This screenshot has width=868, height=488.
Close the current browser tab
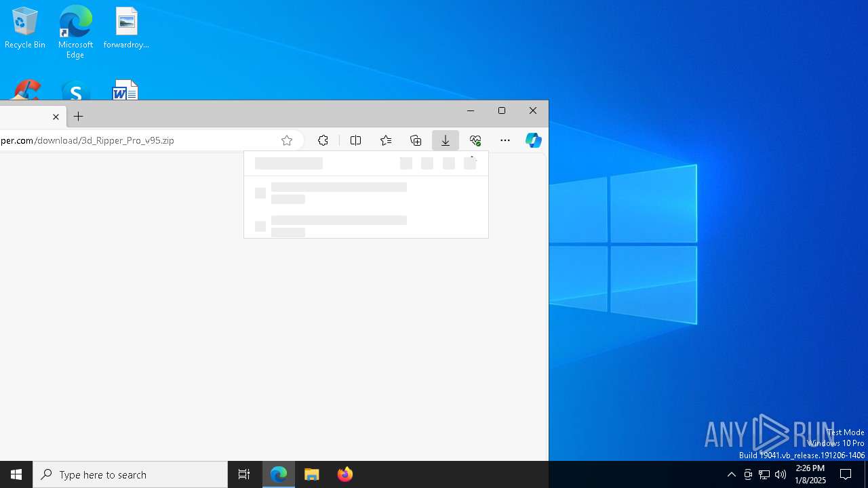56,117
